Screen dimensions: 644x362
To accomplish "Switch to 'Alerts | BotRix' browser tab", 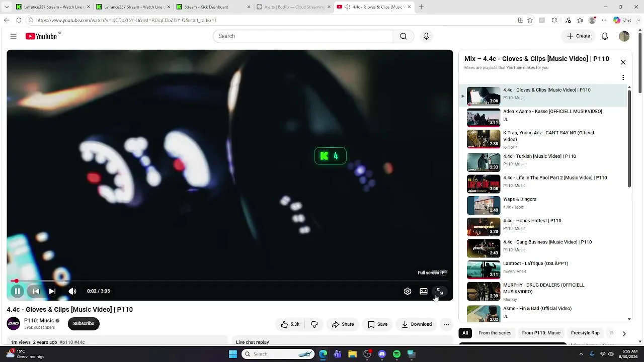I will (x=293, y=7).
